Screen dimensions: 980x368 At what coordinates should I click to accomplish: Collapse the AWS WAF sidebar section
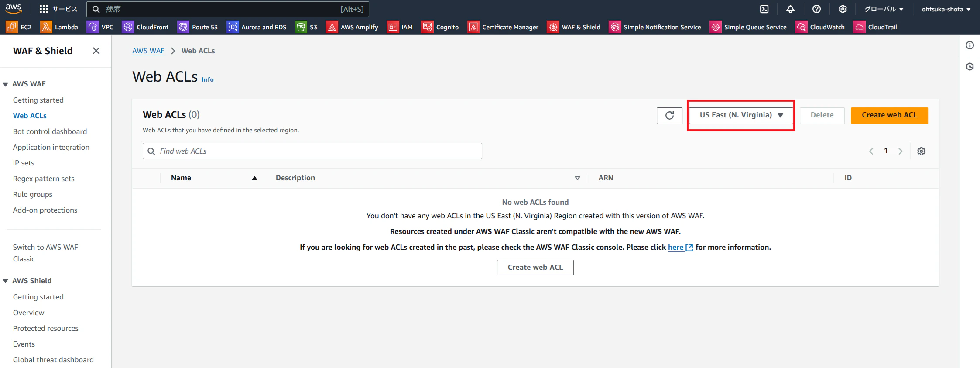6,84
